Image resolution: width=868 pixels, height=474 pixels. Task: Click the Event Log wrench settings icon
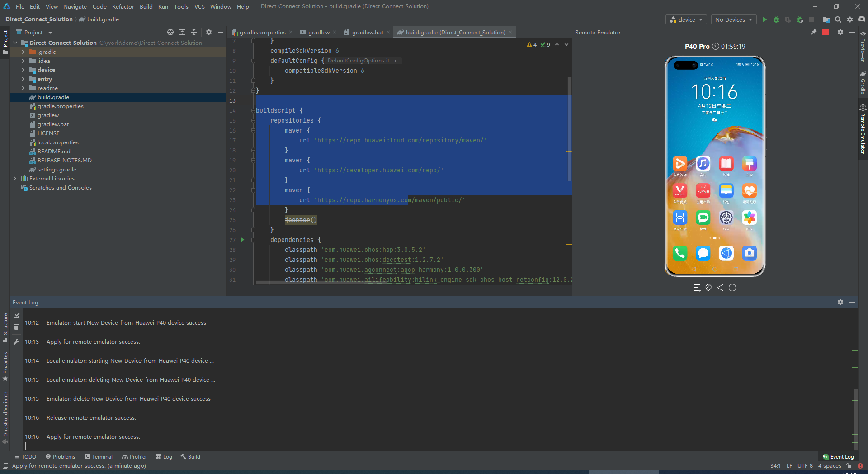[x=17, y=342]
